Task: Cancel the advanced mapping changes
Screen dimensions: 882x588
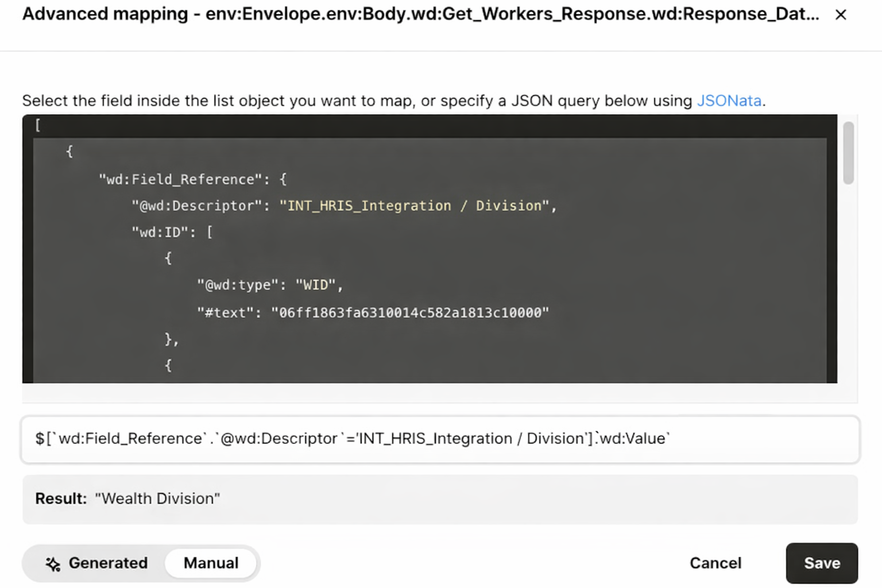Action: pyautogui.click(x=715, y=563)
